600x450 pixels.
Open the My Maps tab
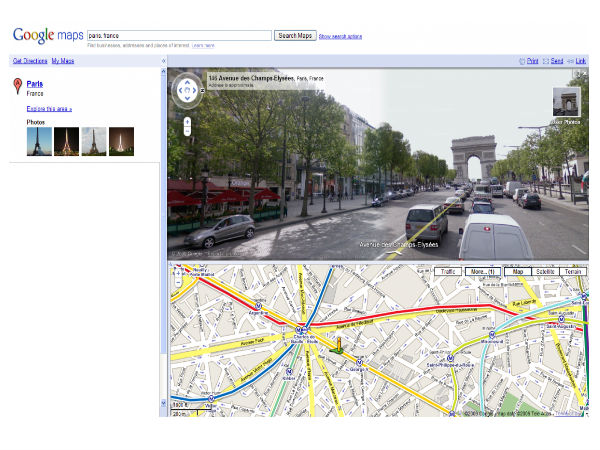click(x=63, y=61)
